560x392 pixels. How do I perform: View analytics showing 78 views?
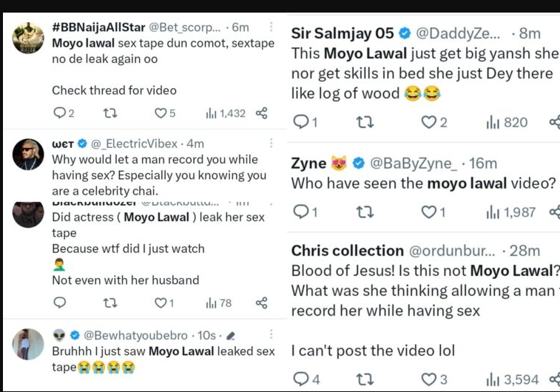[219, 303]
